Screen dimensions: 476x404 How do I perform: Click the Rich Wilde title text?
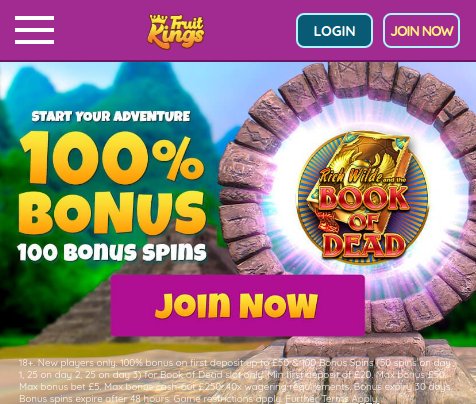pyautogui.click(x=350, y=176)
